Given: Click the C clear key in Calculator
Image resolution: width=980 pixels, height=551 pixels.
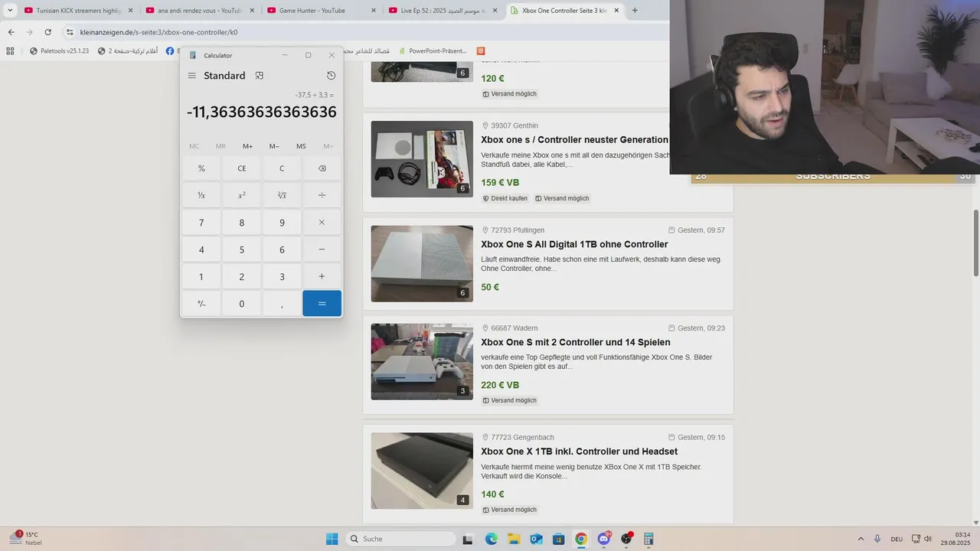Looking at the screenshot, I should (282, 168).
